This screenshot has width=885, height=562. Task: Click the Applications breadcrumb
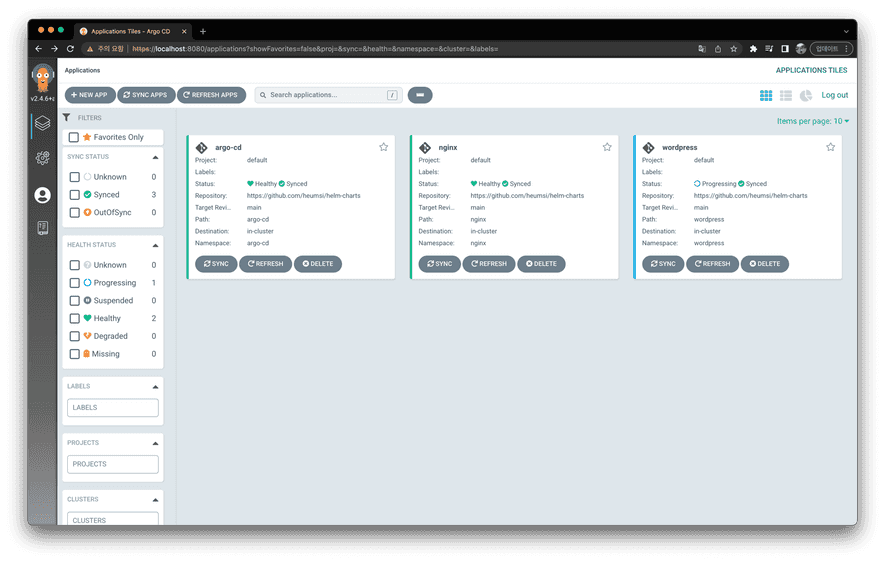pos(82,71)
